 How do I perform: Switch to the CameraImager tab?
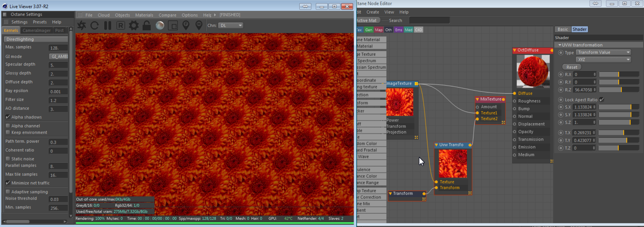click(37, 30)
